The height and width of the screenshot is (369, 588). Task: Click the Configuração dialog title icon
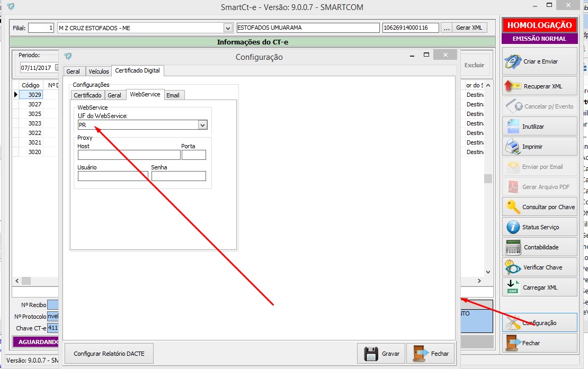pos(68,56)
